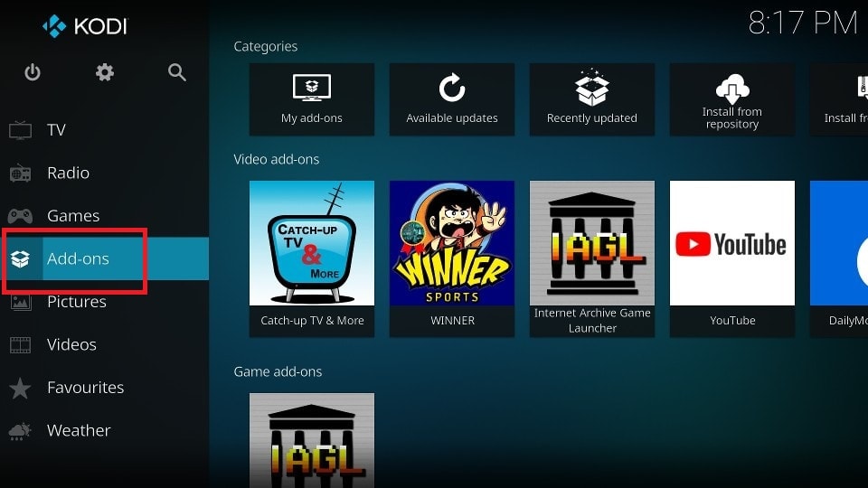The height and width of the screenshot is (488, 868).
Task: Click the Weather cloud icon
Action: point(21,430)
